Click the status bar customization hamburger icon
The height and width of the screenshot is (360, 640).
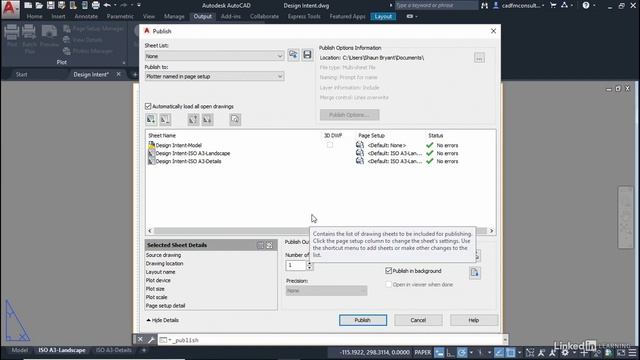tap(632, 352)
